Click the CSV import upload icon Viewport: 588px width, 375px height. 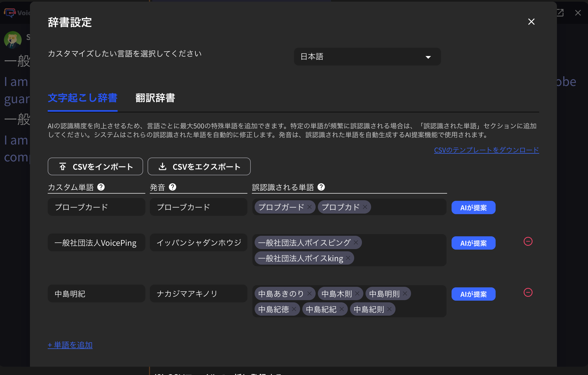coord(63,167)
